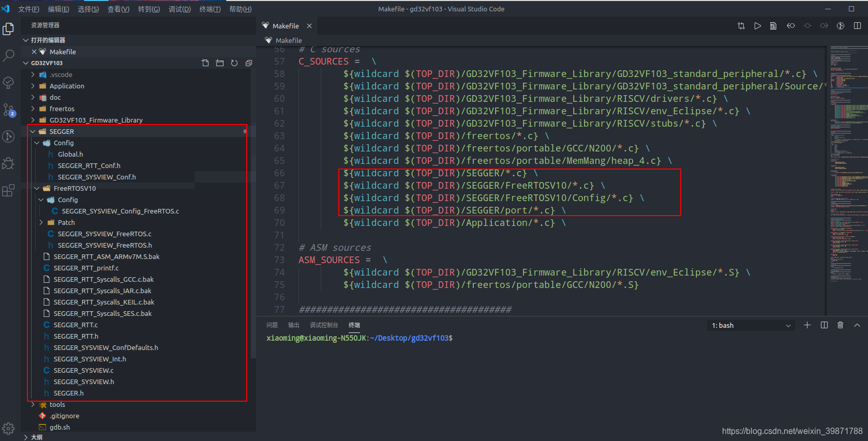Image resolution: width=868 pixels, height=441 pixels.
Task: Click New Folder icon in GD32VF103 header
Action: click(x=220, y=63)
